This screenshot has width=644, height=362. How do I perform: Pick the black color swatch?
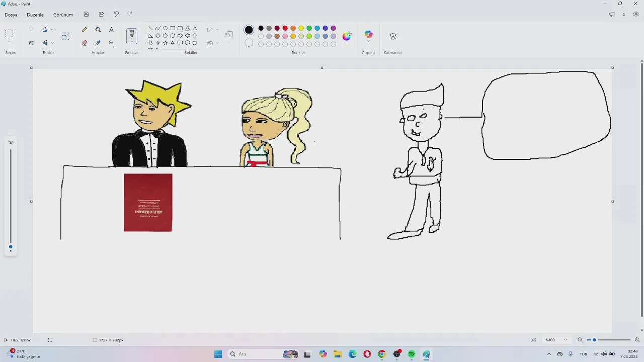click(x=261, y=28)
